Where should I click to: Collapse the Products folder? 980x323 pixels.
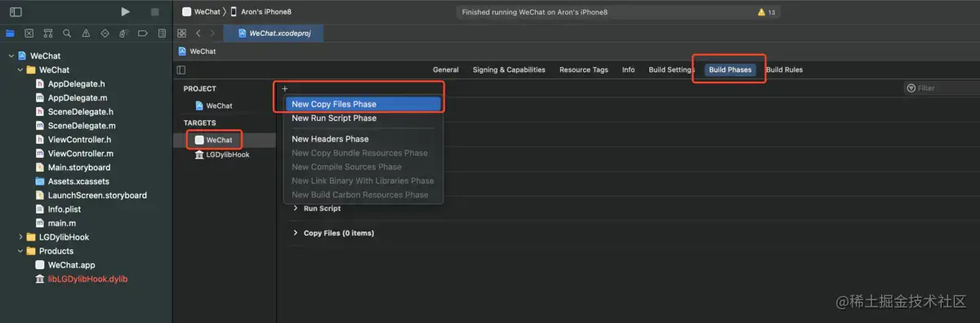[21, 251]
